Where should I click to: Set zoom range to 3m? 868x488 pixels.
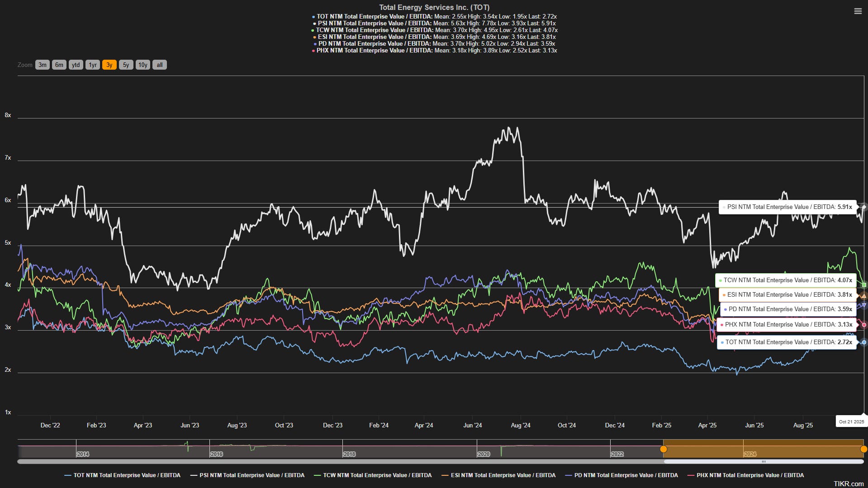43,65
